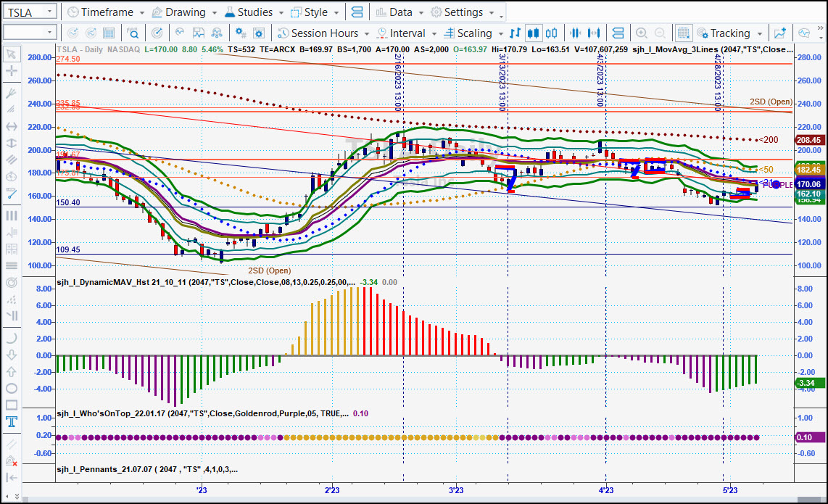This screenshot has width=828, height=504.
Task: Open the Style menu
Action: (x=315, y=12)
